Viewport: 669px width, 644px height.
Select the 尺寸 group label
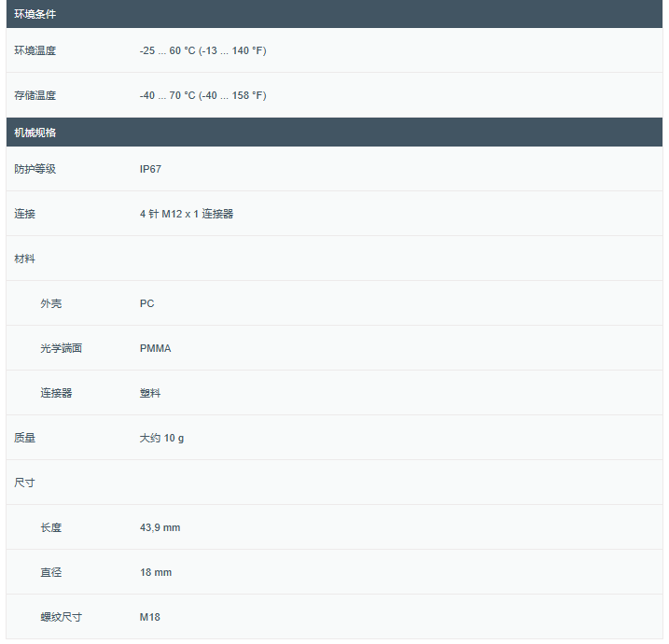tap(25, 483)
